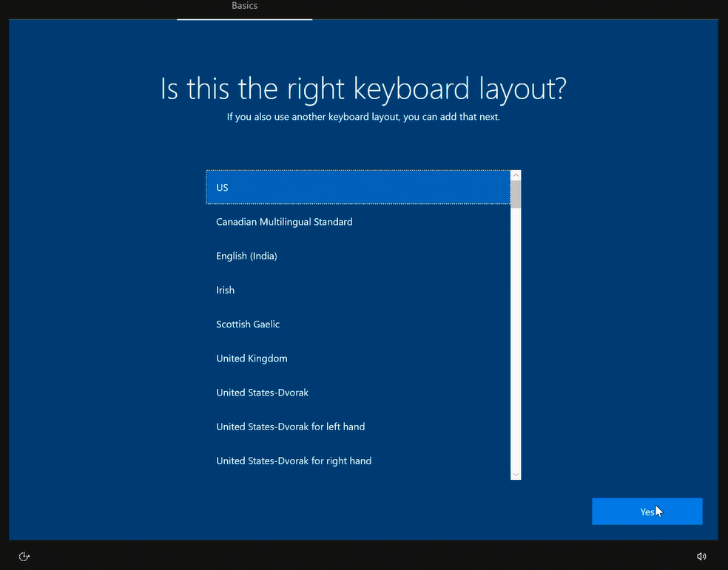Click the gray scrollbar thumb
The image size is (728, 570).
[x=516, y=194]
